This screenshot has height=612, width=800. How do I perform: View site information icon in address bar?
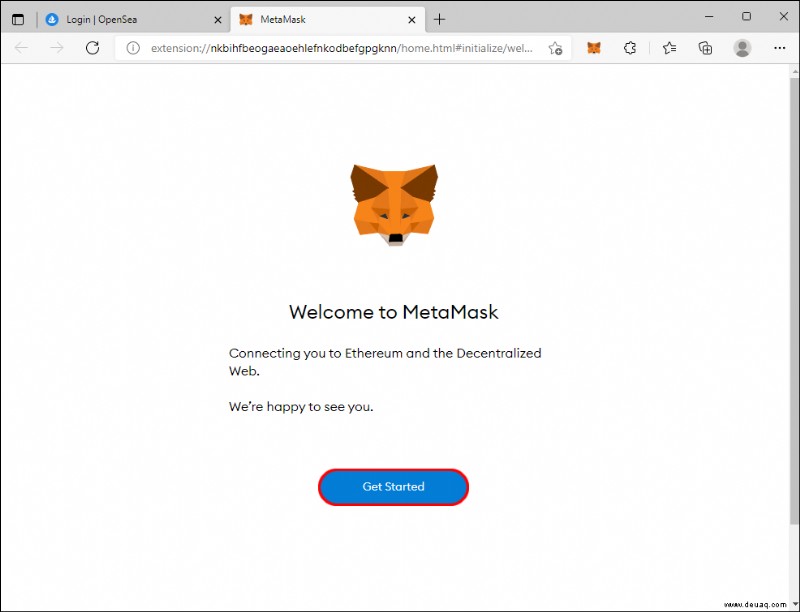pos(133,48)
